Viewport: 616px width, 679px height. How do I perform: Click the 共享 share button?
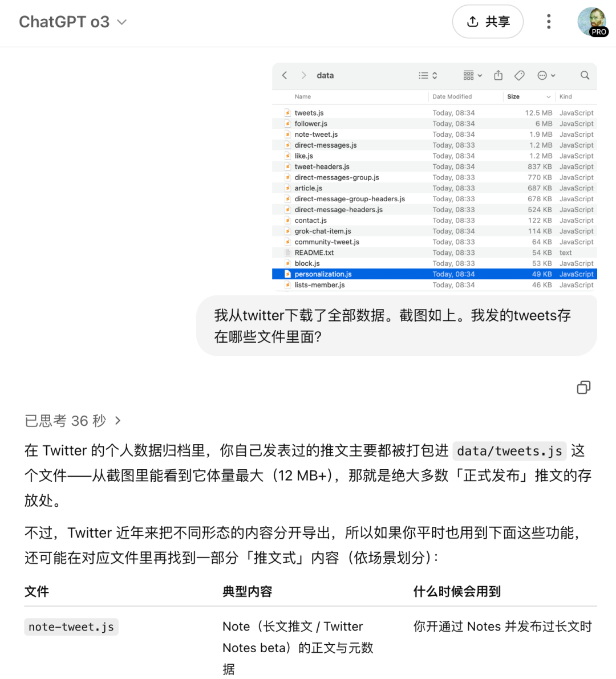[488, 22]
